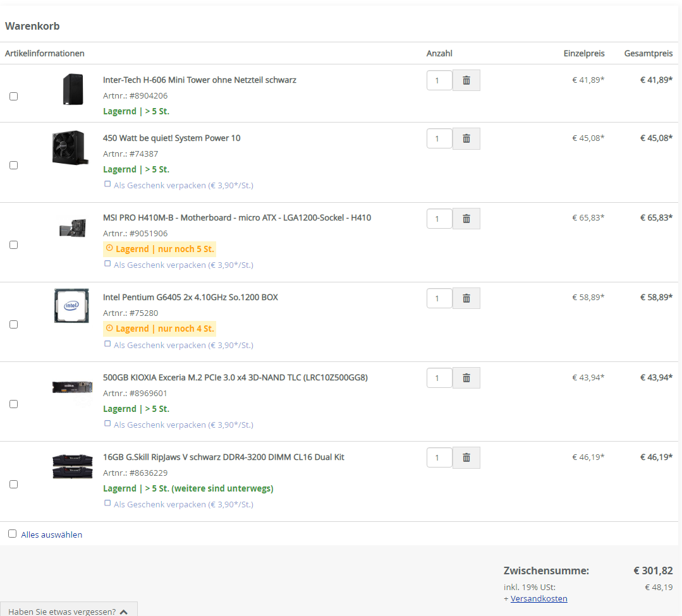682x616 pixels.
Task: Click article number #74387
Action: [x=143, y=154]
